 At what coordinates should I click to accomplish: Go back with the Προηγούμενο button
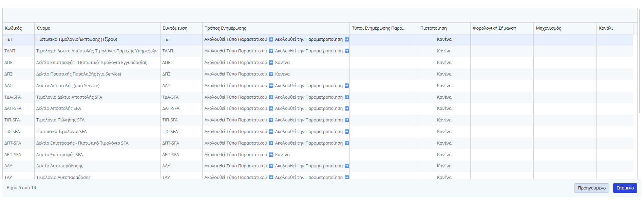591,188
